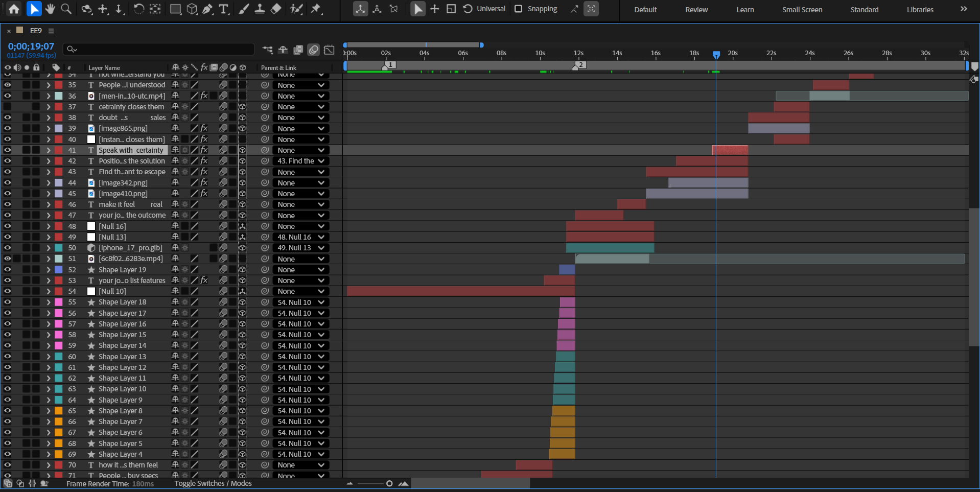Select the Hand tool
Viewport: 980px width, 492px height.
[50, 9]
